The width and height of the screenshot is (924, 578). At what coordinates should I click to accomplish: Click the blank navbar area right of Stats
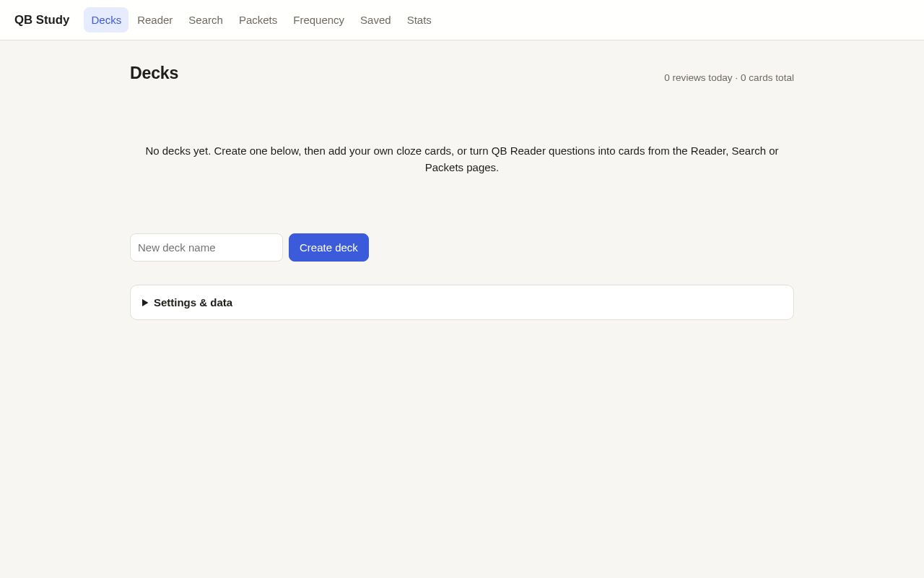coord(679,20)
